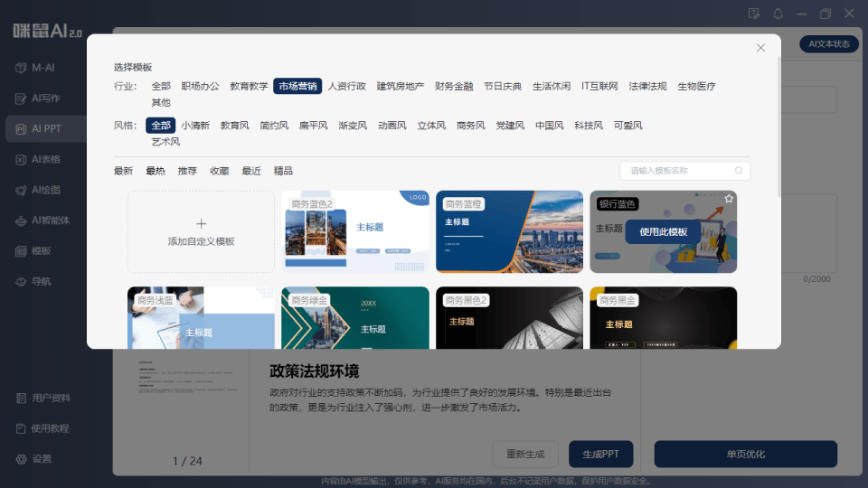Select the 人资行政 industry filter
This screenshot has height=488, width=868.
point(346,87)
